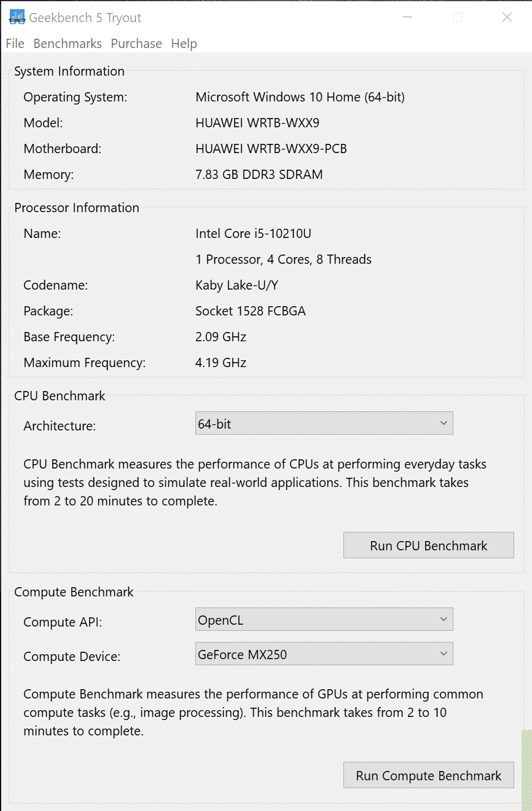Start the Run Compute Benchmark button
532x811 pixels.
(x=428, y=776)
